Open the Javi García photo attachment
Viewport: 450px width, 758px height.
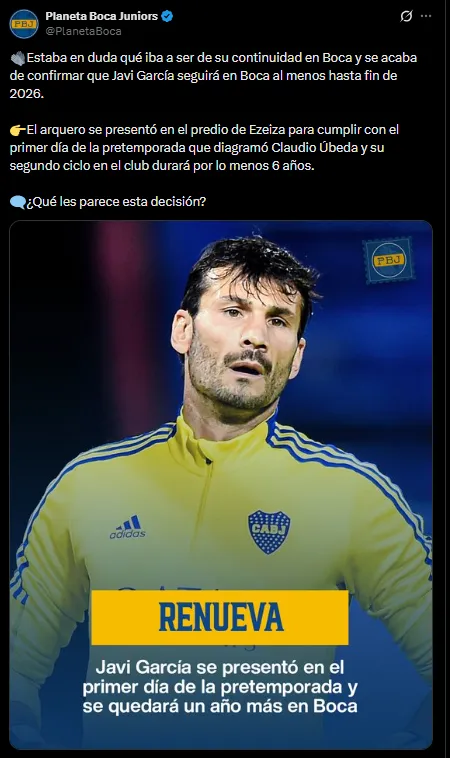point(221,485)
